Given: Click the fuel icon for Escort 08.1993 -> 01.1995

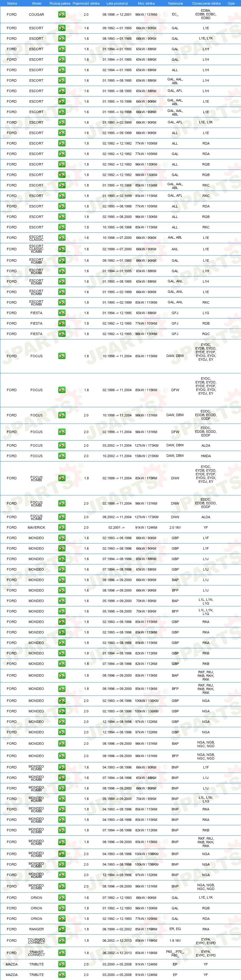Looking at the screenshot, I should pyautogui.click(x=62, y=39).
